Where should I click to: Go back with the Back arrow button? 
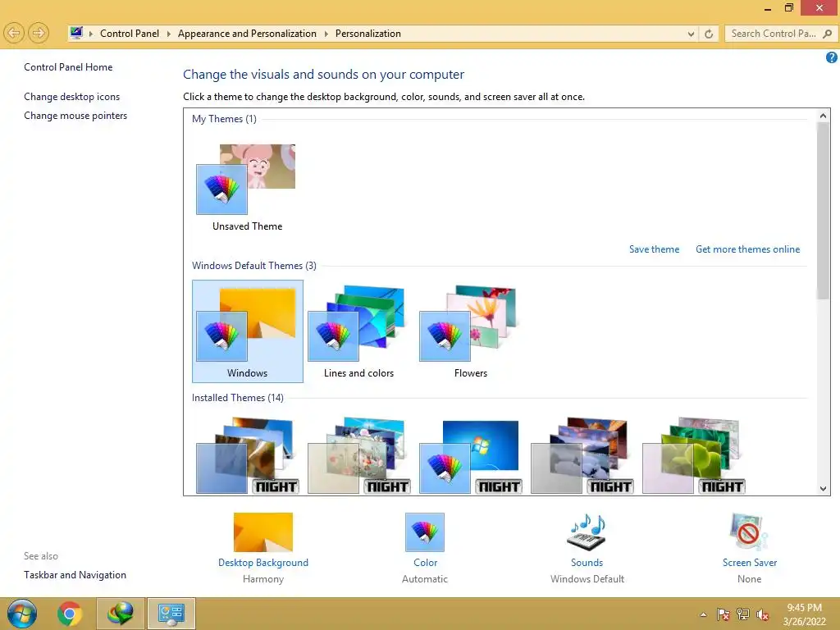point(15,33)
